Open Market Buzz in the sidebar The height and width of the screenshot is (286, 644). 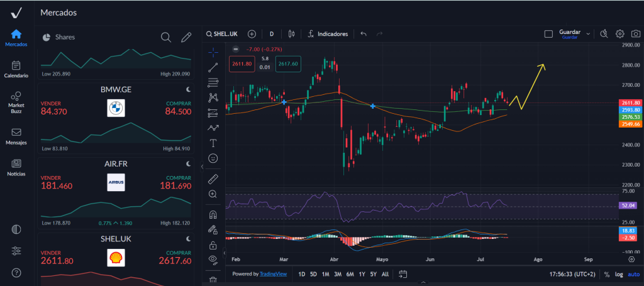click(x=16, y=102)
